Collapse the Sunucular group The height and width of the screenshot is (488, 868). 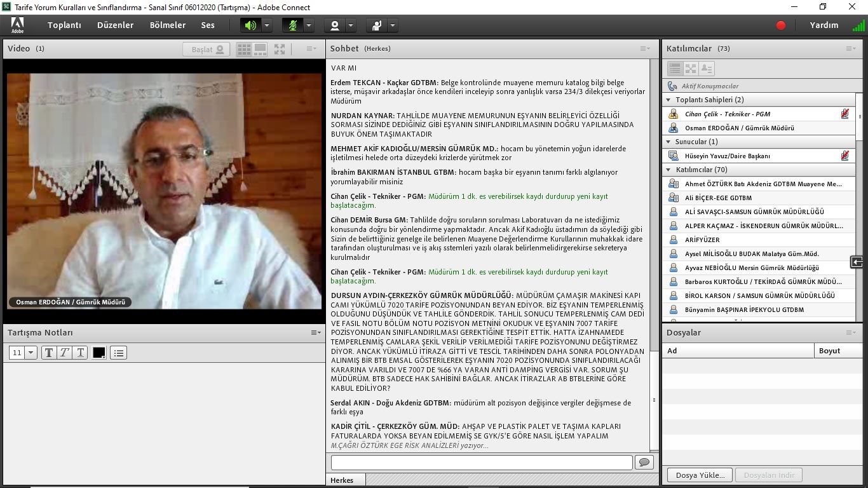668,142
